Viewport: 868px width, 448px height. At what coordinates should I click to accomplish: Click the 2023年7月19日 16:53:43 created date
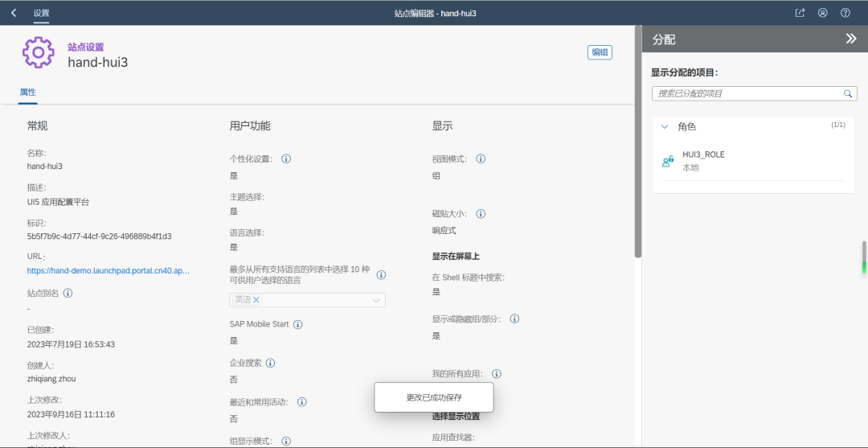(x=71, y=344)
